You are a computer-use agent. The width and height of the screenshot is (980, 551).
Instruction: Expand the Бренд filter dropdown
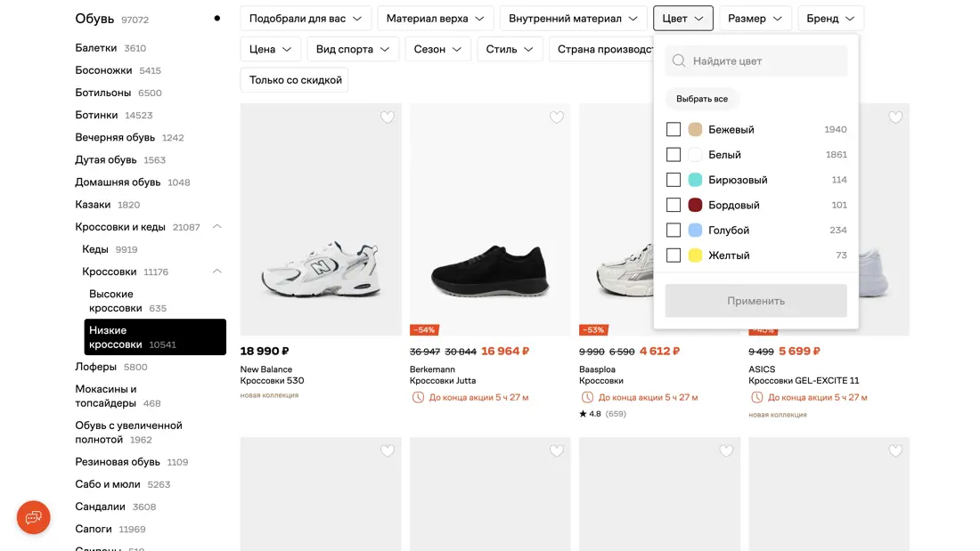830,19
